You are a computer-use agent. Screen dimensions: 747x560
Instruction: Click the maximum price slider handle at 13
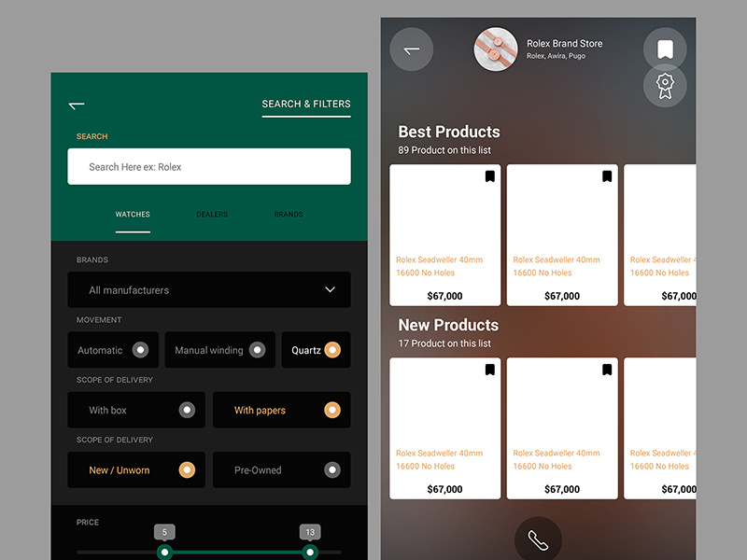pos(310,552)
